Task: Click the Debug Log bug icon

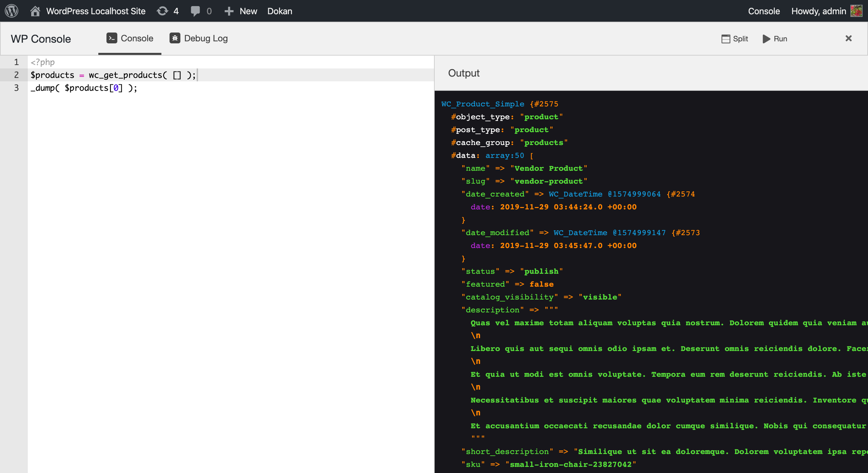Action: 175,38
